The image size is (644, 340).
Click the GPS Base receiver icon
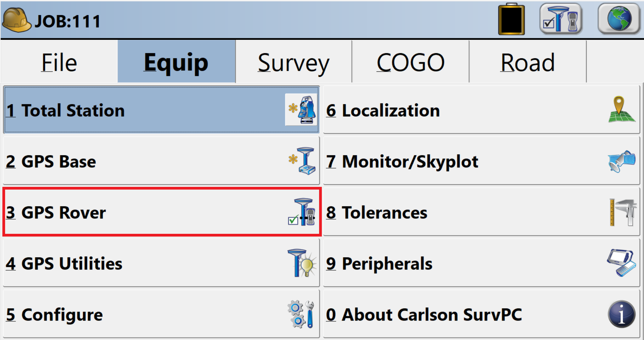302,161
